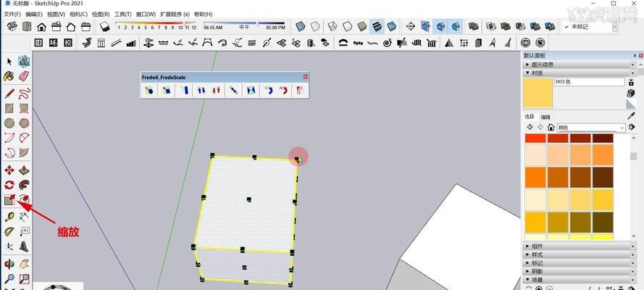Pick the Eraser tool

coord(24,76)
